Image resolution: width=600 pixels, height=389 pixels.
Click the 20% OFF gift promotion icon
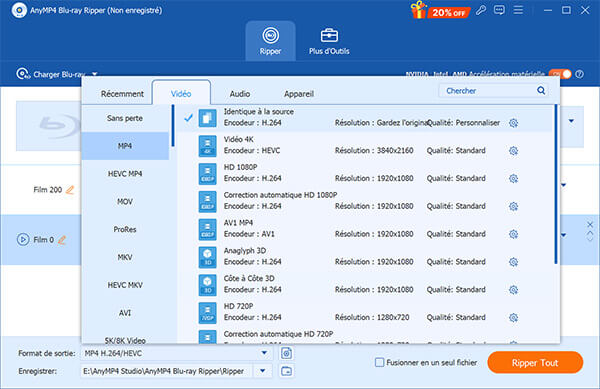click(440, 10)
